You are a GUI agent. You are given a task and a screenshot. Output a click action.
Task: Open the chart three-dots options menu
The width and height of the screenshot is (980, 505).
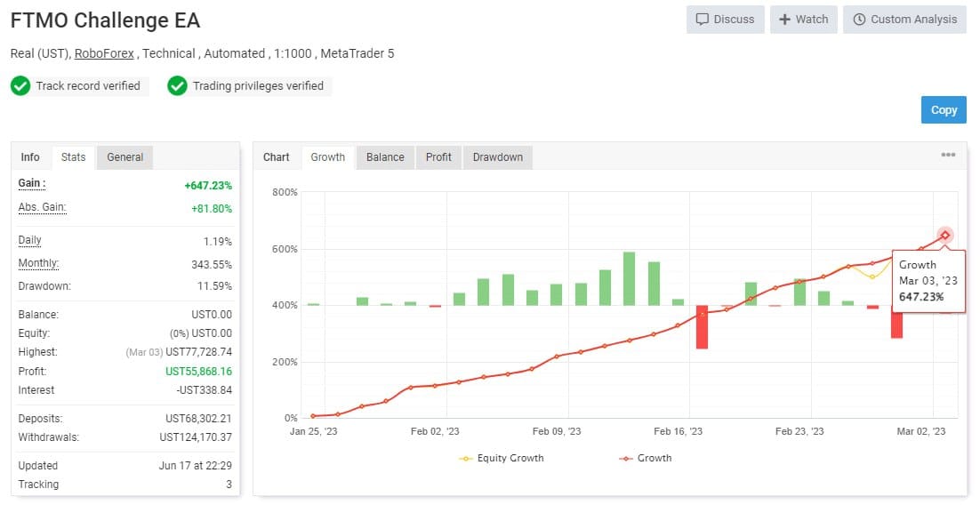(x=948, y=155)
